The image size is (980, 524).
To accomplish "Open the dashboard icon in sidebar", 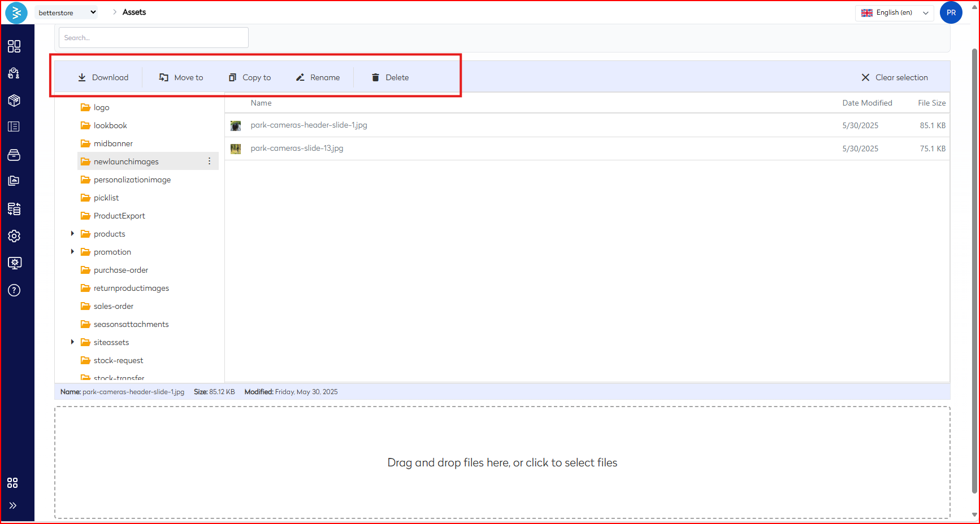I will pos(14,46).
